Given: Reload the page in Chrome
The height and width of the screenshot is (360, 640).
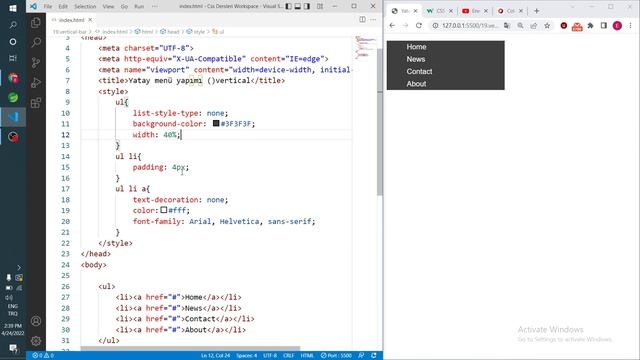Looking at the screenshot, I should pos(419,25).
